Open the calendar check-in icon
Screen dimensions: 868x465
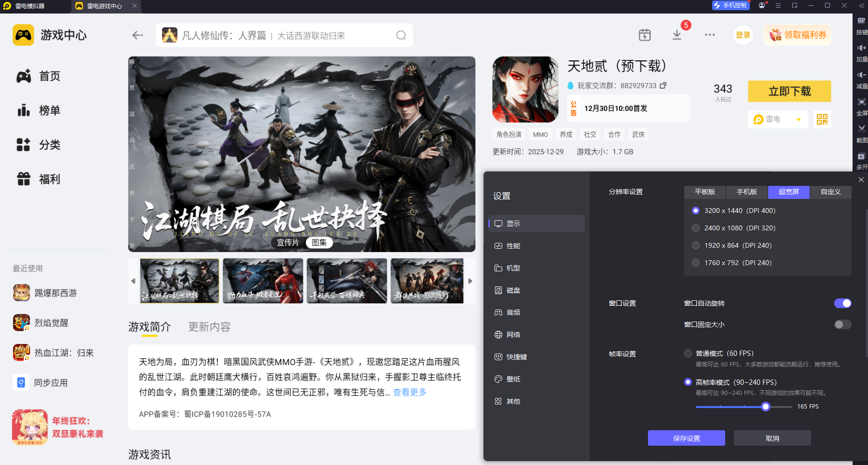pyautogui.click(x=645, y=35)
